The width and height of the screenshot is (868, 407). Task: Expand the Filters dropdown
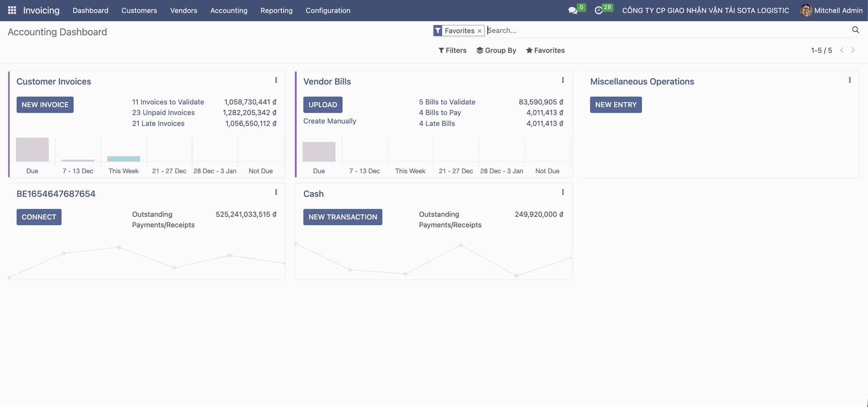point(453,50)
